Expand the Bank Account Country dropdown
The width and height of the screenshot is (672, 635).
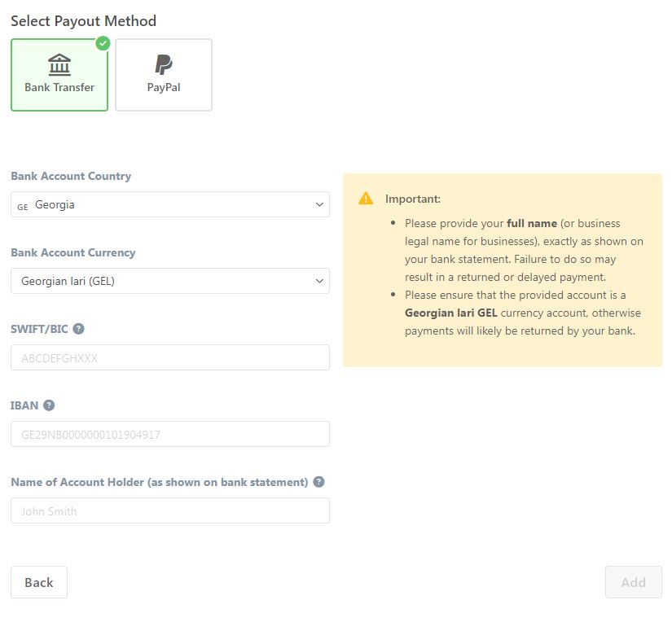(x=170, y=204)
